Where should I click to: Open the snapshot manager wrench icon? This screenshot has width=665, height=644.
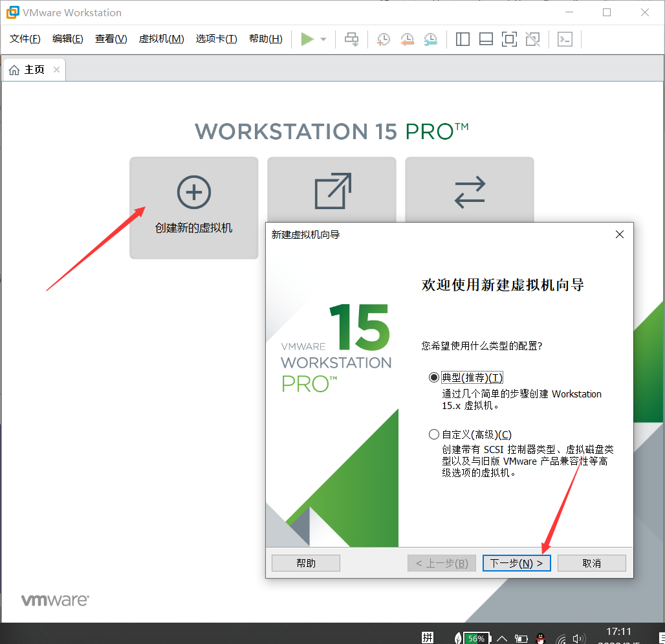coord(430,39)
